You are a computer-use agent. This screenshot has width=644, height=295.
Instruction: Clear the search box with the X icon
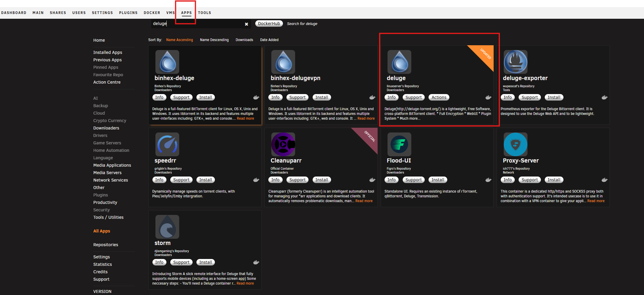[246, 24]
